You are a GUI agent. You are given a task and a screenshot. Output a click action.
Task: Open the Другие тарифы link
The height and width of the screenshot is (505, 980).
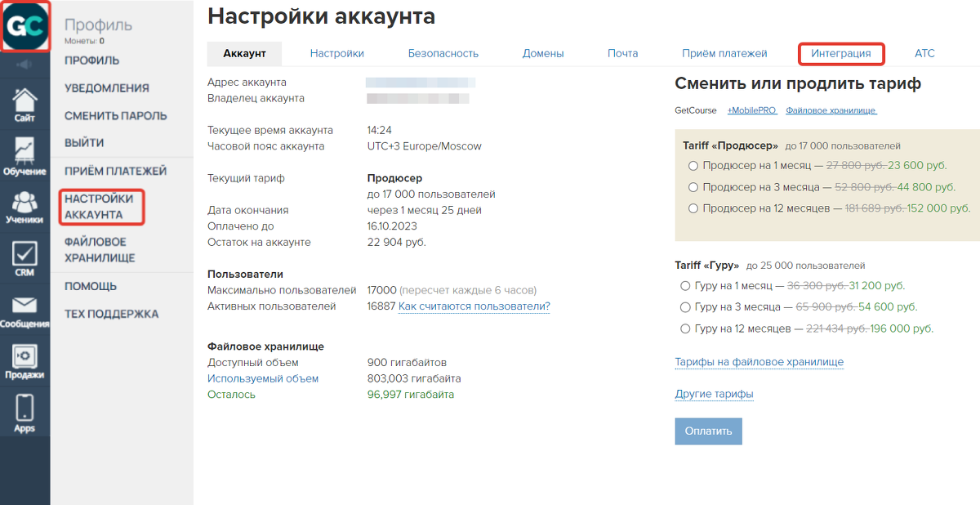pyautogui.click(x=714, y=394)
